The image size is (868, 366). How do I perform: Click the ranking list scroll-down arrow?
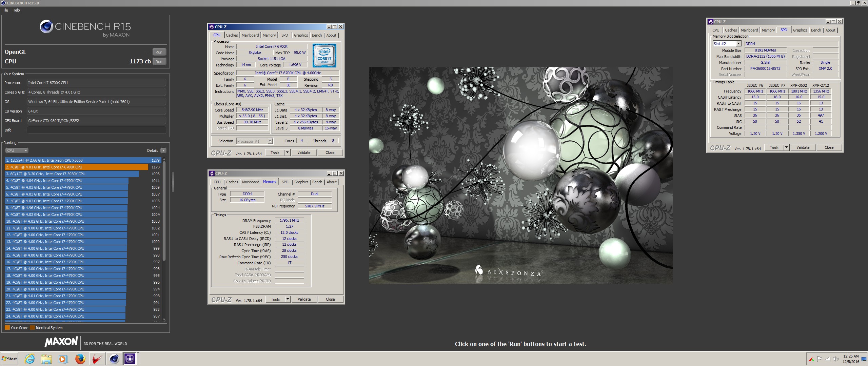[x=164, y=320]
